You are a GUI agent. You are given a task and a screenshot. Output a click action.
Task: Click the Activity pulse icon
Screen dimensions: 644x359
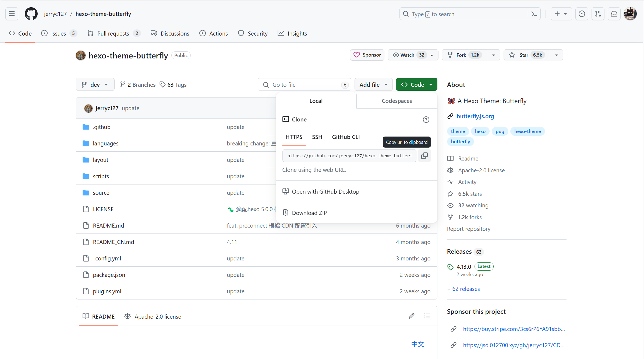(450, 182)
